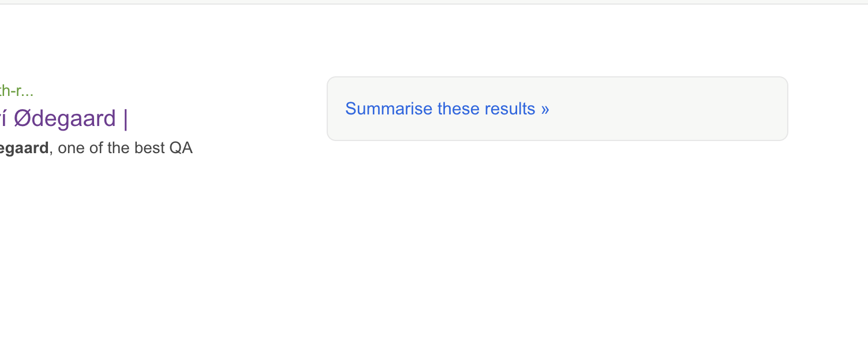Click the green URL ending in "th-r..."

16,91
